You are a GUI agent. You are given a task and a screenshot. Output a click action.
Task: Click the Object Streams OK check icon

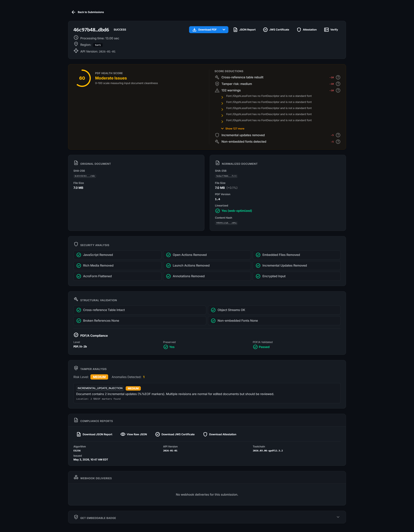click(213, 310)
